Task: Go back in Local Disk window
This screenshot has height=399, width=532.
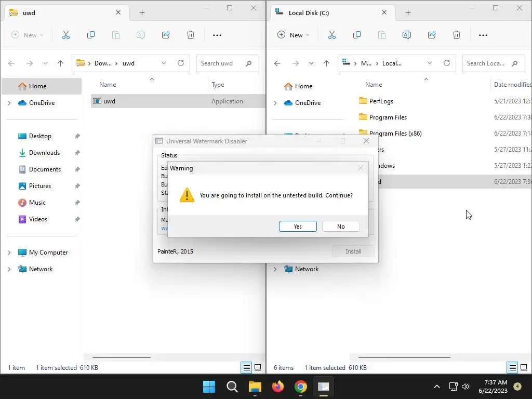Action: 277,63
